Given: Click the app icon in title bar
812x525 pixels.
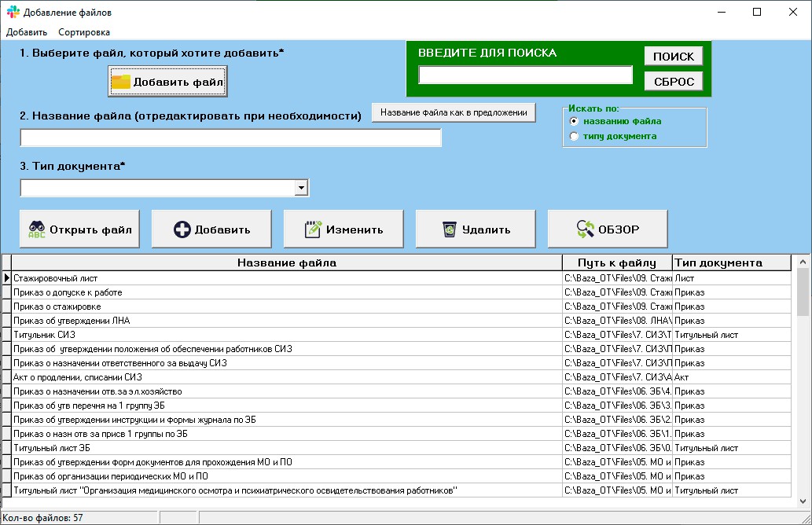Looking at the screenshot, I should 13,12.
